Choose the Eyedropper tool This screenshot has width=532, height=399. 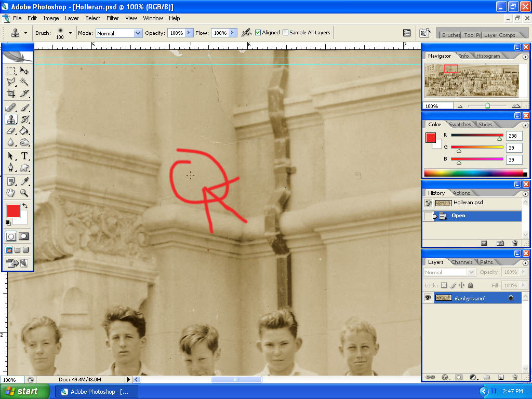tap(24, 181)
